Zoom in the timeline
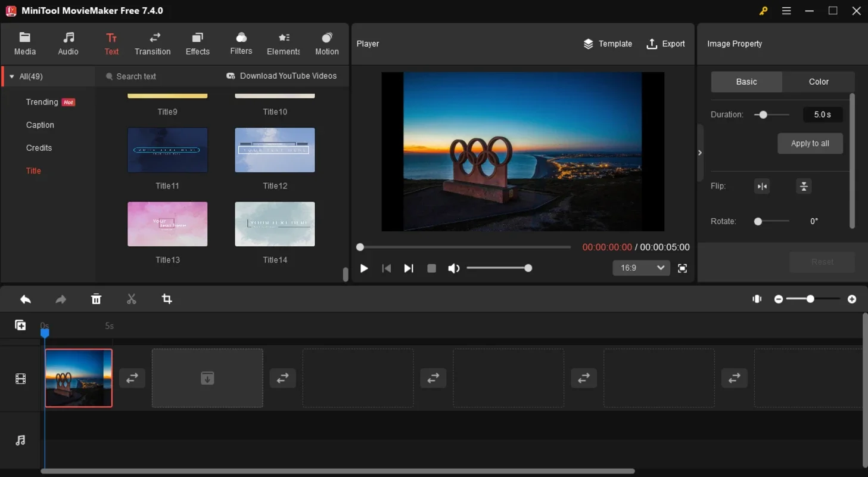The image size is (868, 477). click(852, 299)
